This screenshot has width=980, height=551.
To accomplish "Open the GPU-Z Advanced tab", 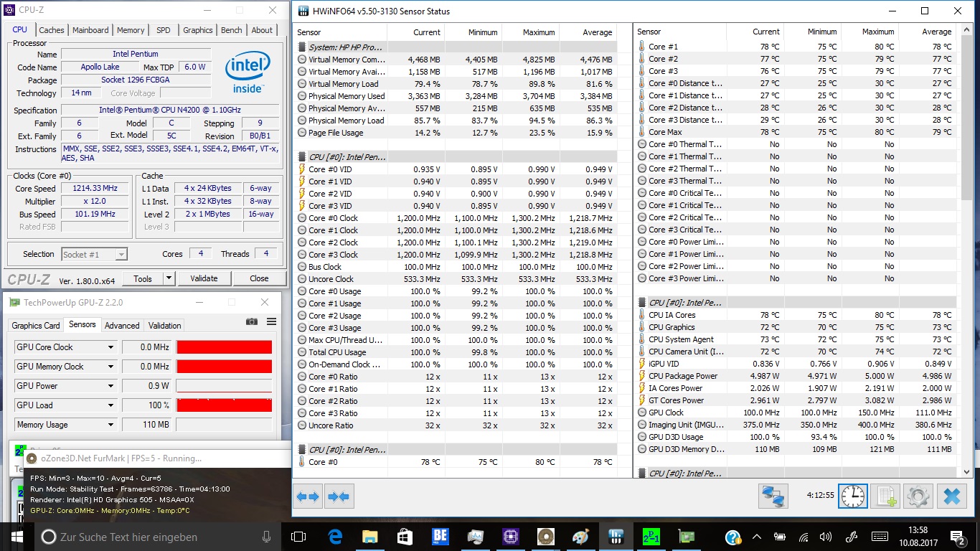I will click(x=122, y=325).
